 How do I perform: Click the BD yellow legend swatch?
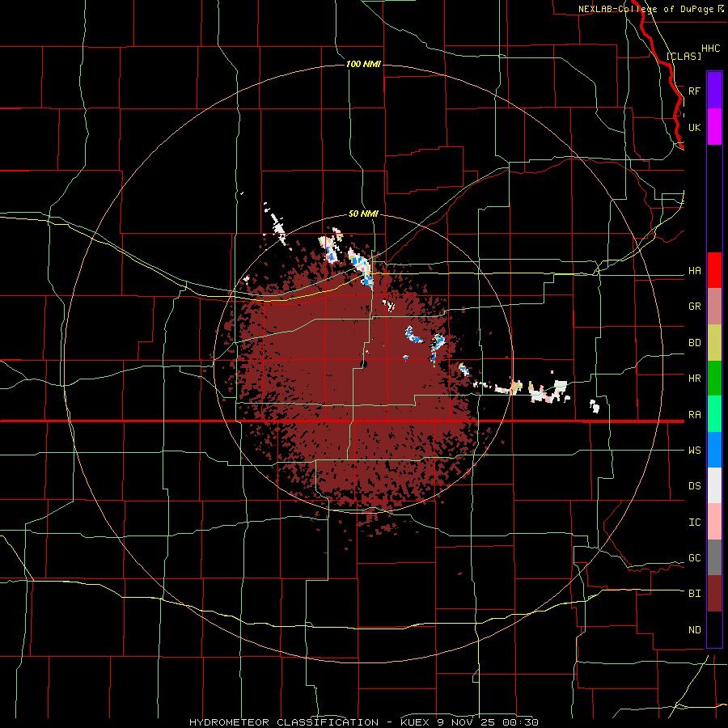[x=714, y=342]
